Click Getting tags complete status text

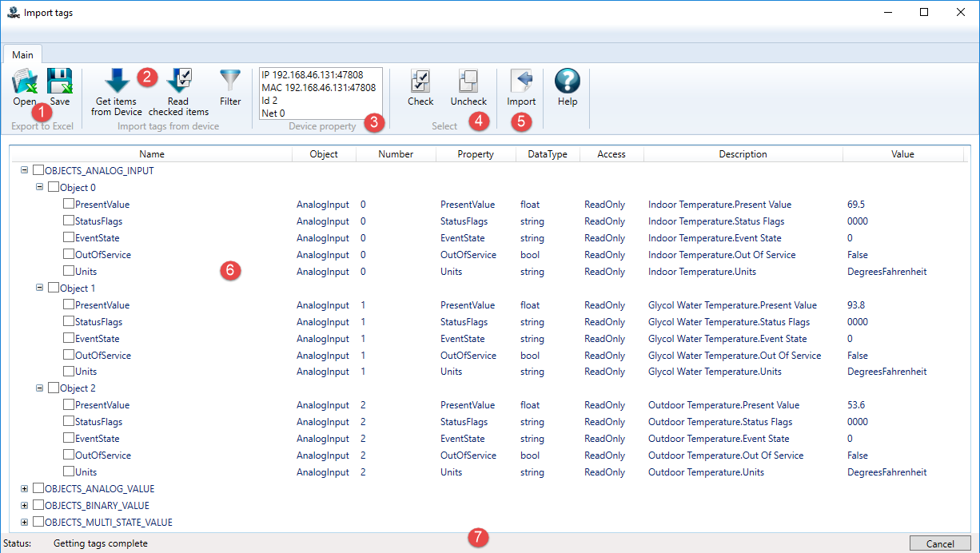(101, 543)
